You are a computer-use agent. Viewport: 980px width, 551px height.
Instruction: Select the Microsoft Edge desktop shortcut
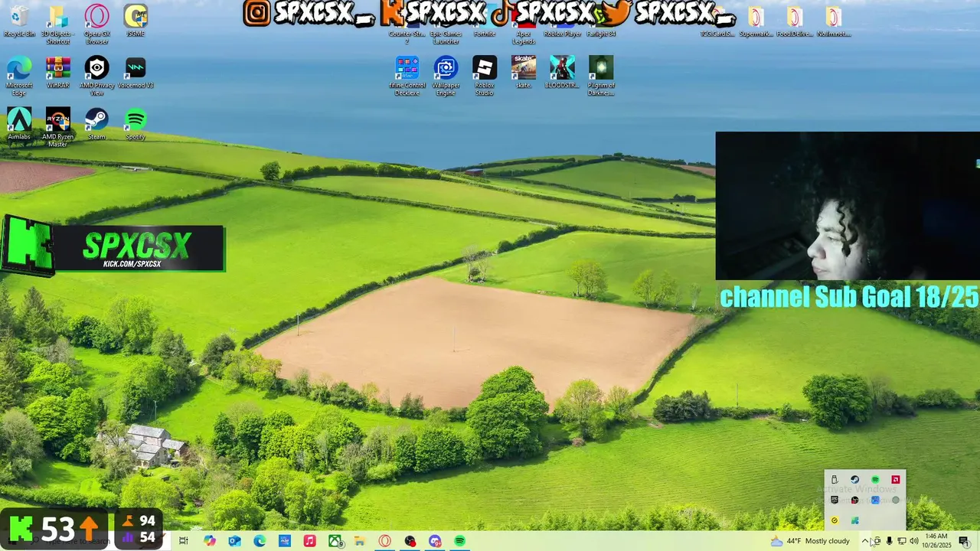19,77
